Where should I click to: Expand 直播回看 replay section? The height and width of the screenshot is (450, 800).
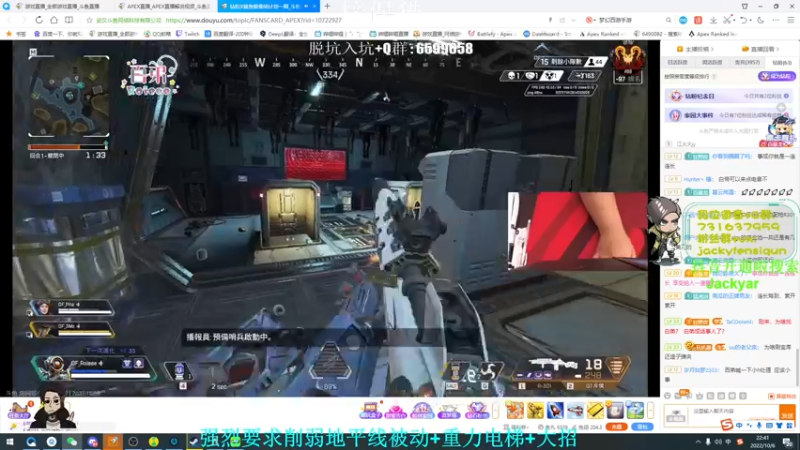click(761, 49)
